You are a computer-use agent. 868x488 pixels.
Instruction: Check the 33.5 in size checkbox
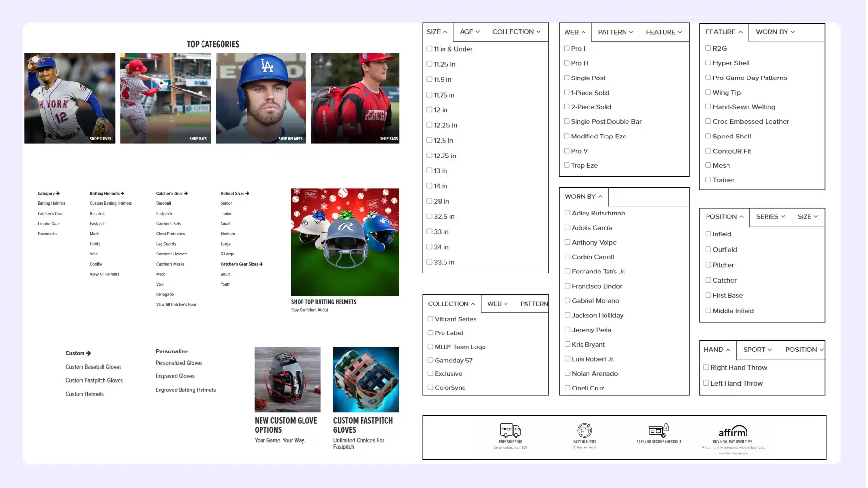coord(429,262)
